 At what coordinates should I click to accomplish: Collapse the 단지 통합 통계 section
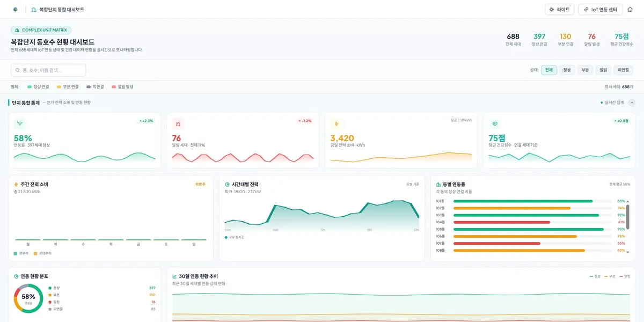(632, 103)
